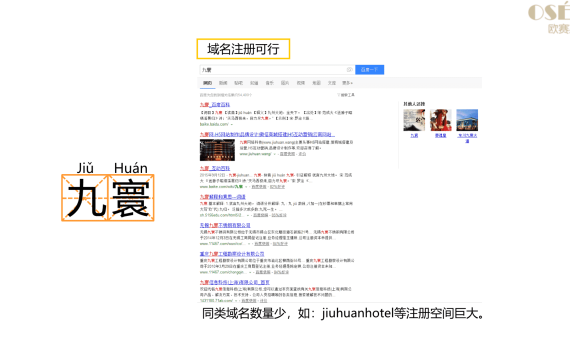Viewport: 570px width, 360px height.
Task: Click 百度快照 under the 九寰网 result
Action: click(287, 154)
